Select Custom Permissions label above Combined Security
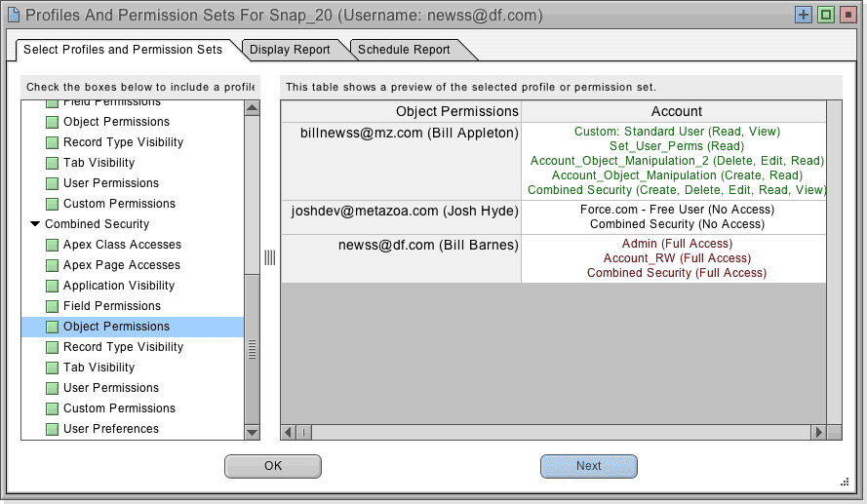This screenshot has height=504, width=867. click(119, 204)
